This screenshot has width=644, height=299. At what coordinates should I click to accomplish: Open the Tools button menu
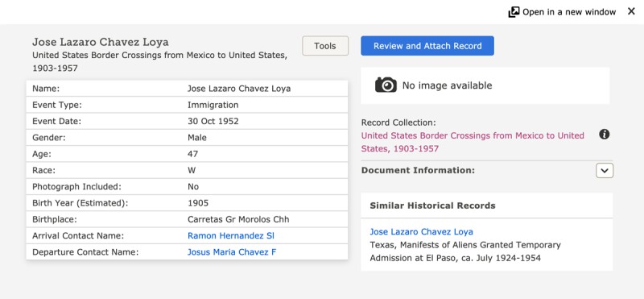(x=325, y=46)
